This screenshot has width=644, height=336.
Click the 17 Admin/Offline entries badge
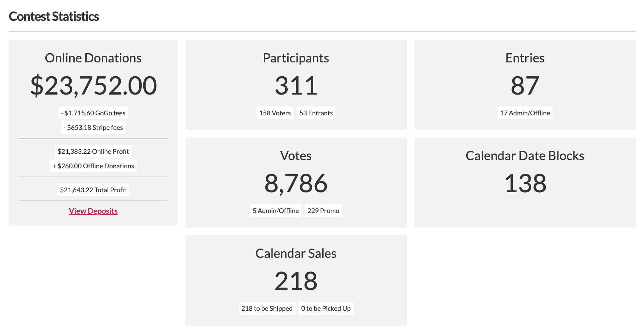525,113
